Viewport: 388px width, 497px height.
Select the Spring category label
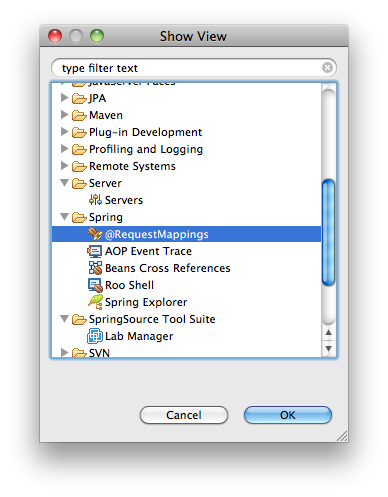(x=106, y=217)
